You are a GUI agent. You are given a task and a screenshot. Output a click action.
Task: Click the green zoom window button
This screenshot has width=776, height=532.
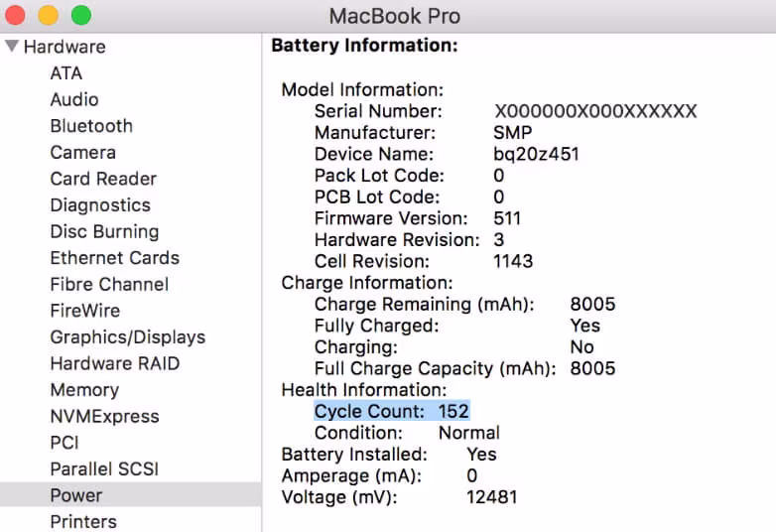(x=81, y=16)
